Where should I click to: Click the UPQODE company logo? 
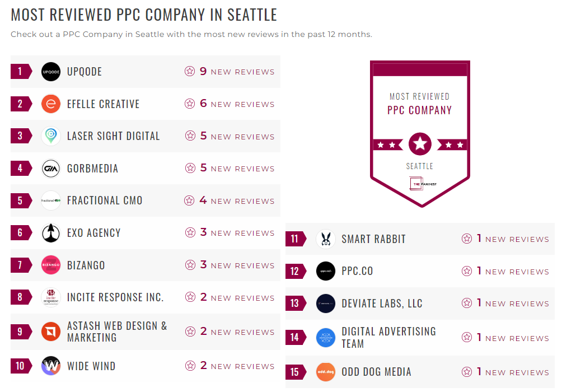(x=50, y=72)
